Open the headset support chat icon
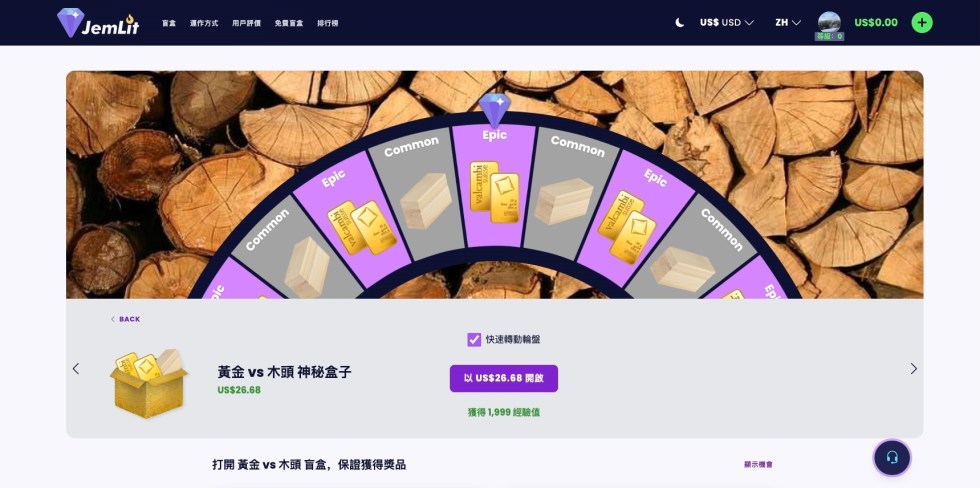 coord(892,457)
